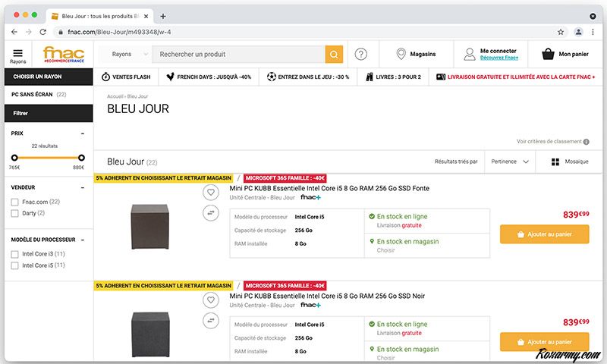Click the maximum price slider handle

pos(80,158)
